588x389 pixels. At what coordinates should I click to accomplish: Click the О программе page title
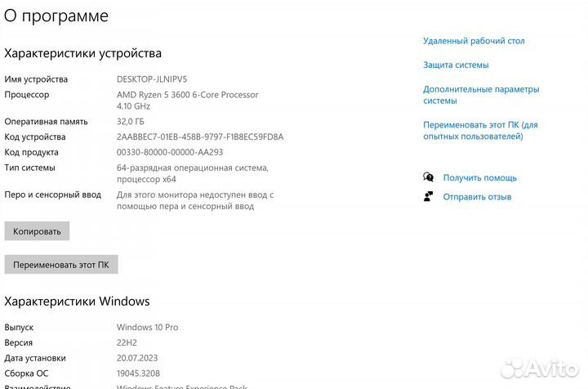coord(56,16)
